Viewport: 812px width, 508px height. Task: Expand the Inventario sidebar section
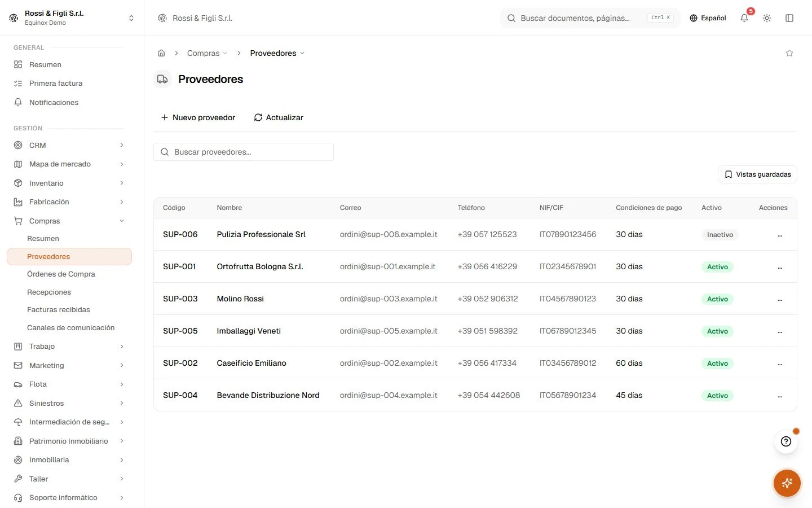point(69,183)
